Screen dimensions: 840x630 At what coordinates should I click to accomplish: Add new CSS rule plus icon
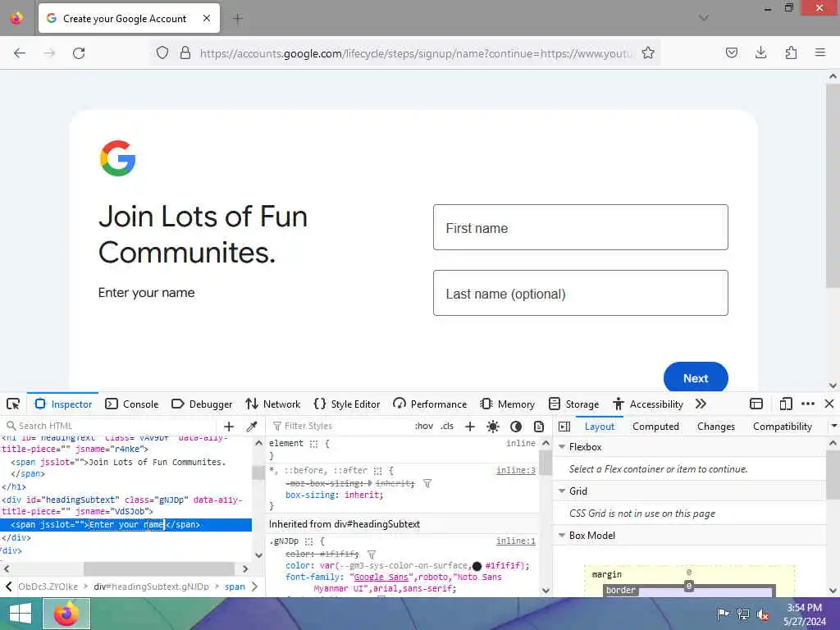point(470,427)
